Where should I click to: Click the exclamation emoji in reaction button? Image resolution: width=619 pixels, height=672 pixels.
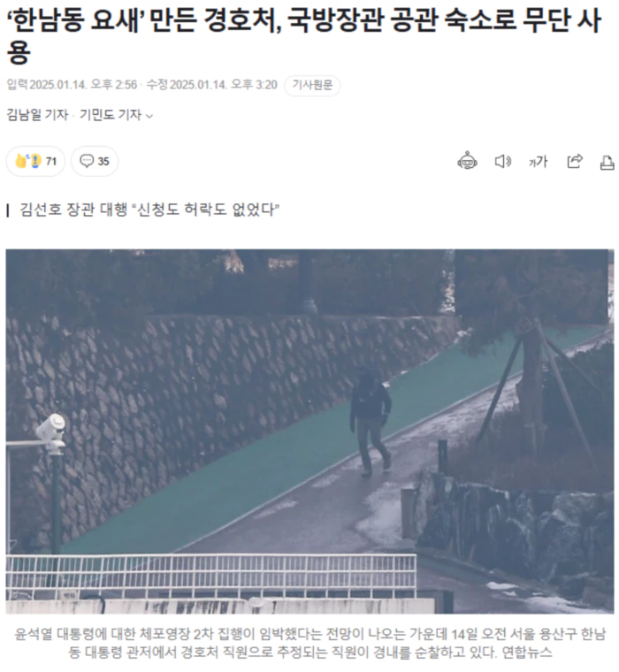click(x=35, y=161)
